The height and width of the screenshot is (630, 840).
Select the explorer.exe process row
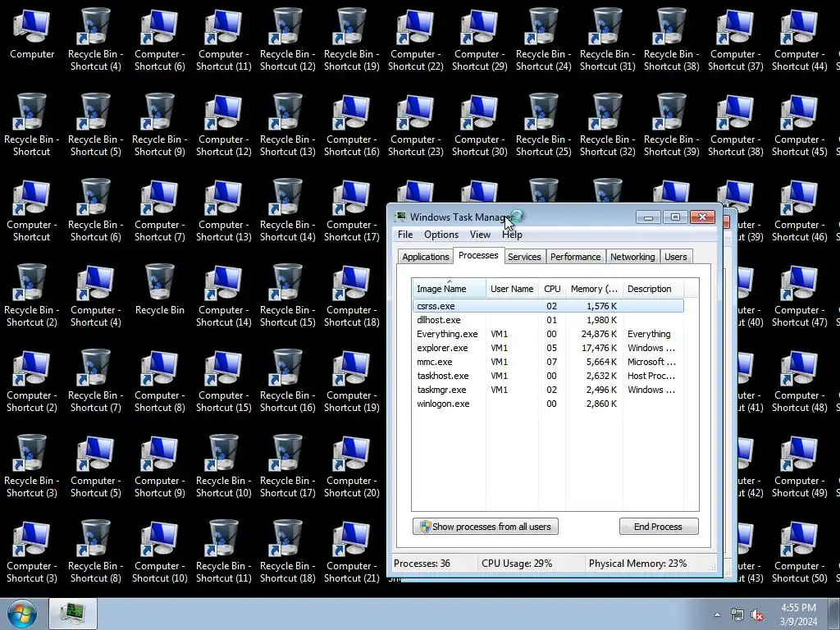pyautogui.click(x=548, y=348)
